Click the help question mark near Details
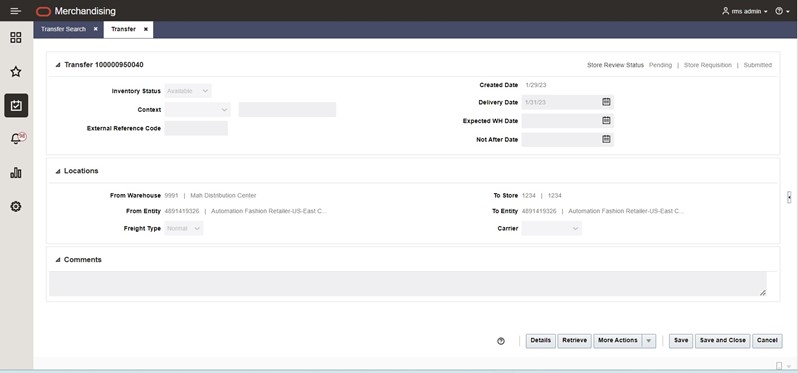The image size is (798, 373). pos(501,341)
